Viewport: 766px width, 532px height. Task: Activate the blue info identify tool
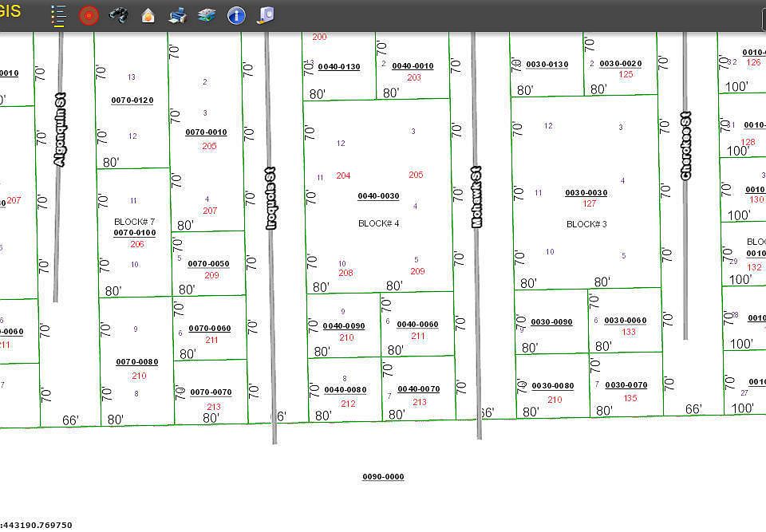pyautogui.click(x=236, y=16)
